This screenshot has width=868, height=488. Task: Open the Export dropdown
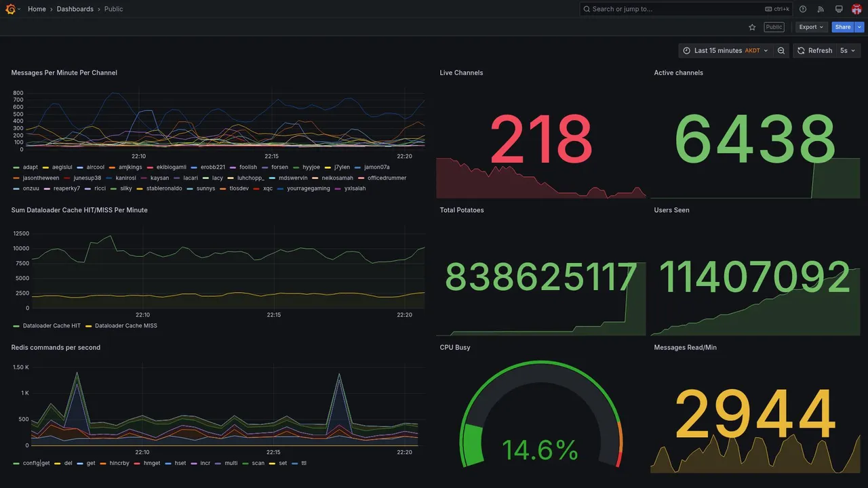811,27
